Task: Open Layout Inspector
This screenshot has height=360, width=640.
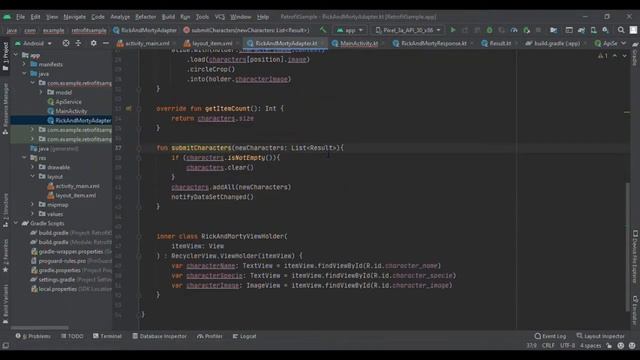Action: (600, 336)
